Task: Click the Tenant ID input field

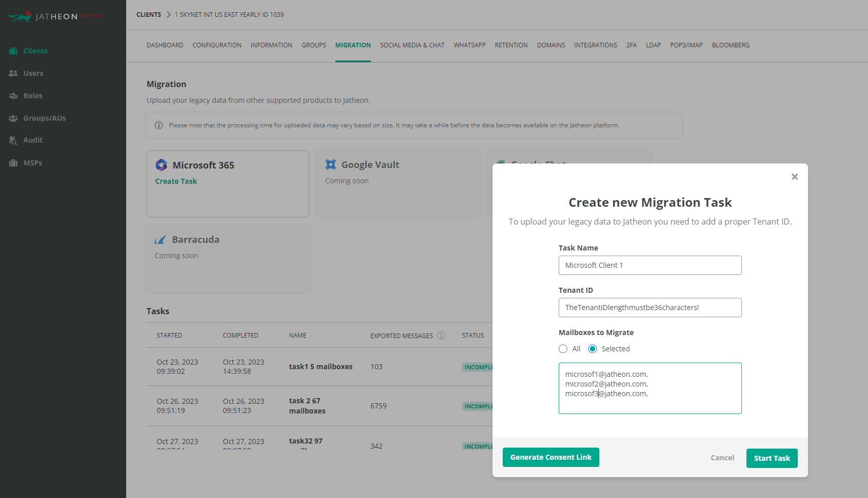Action: pos(650,308)
